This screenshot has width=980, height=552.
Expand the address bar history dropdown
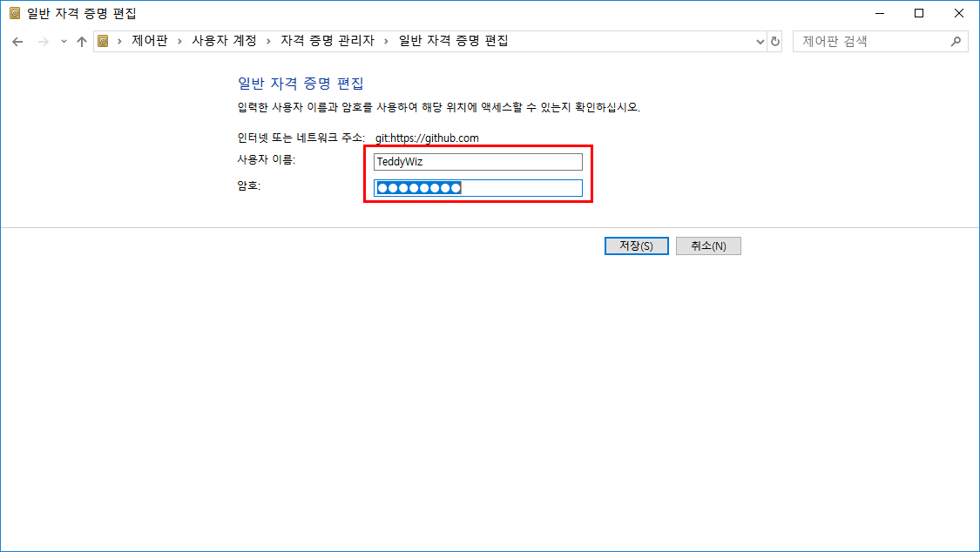pos(760,41)
